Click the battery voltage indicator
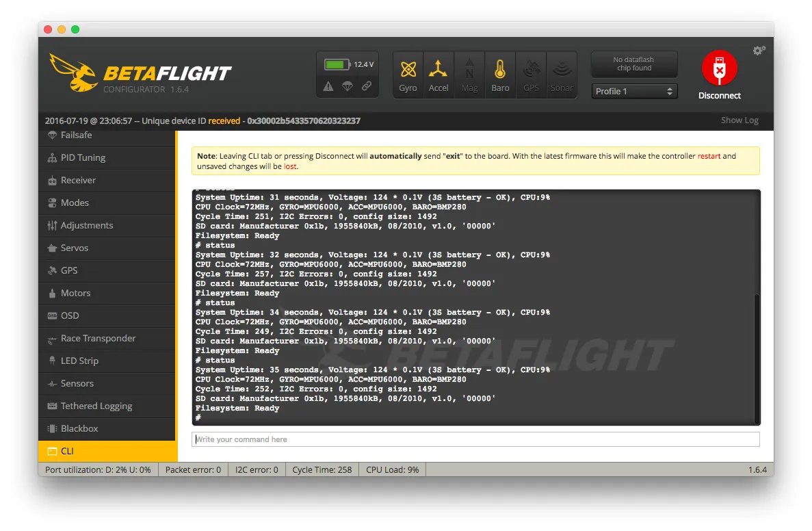This screenshot has width=812, height=531. pyautogui.click(x=350, y=64)
